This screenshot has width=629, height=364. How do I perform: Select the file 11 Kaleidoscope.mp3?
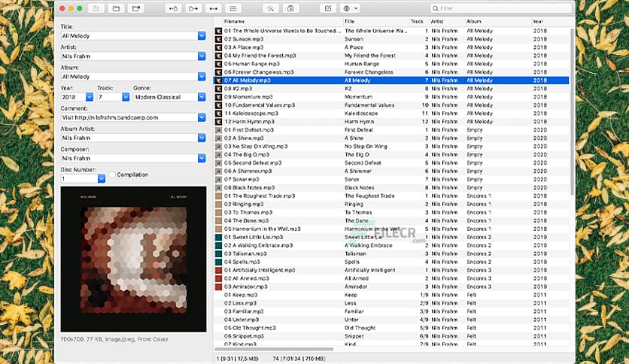pyautogui.click(x=251, y=114)
